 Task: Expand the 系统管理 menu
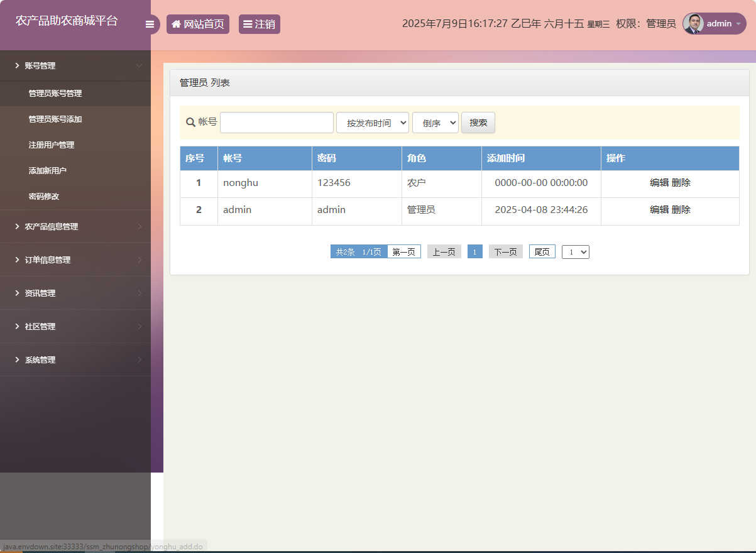point(40,359)
